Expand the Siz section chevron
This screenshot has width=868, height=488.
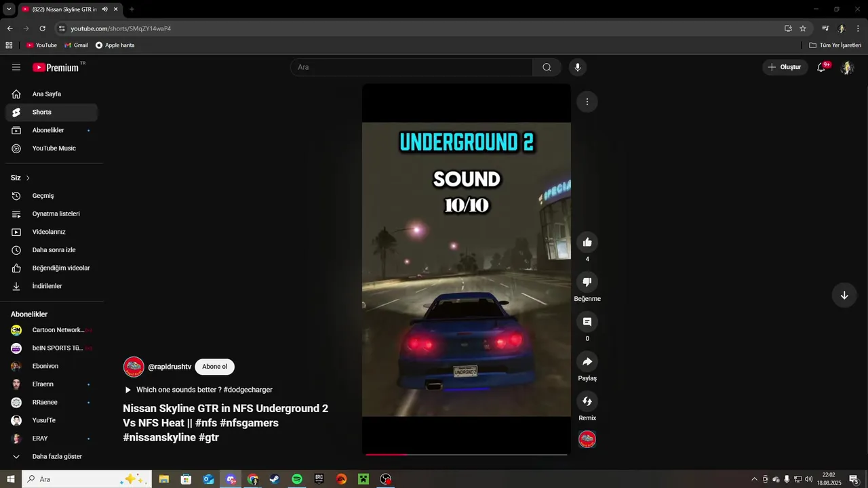[x=28, y=178]
